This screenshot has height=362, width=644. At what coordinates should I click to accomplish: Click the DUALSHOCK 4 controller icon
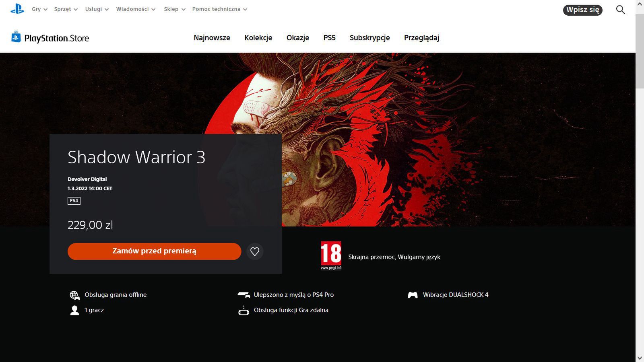point(413,295)
